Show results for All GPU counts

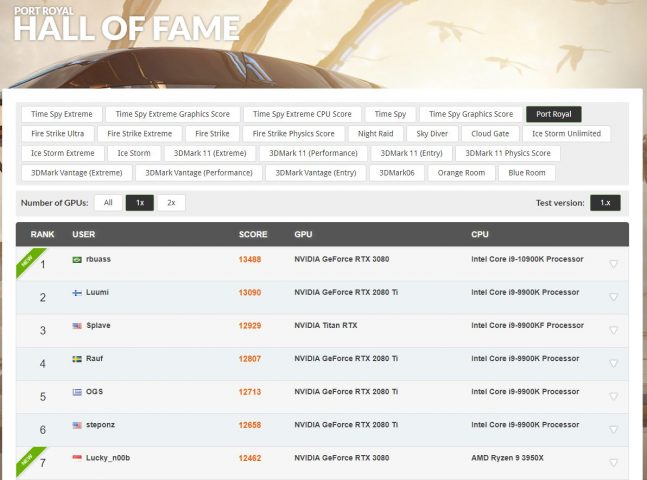tap(108, 203)
